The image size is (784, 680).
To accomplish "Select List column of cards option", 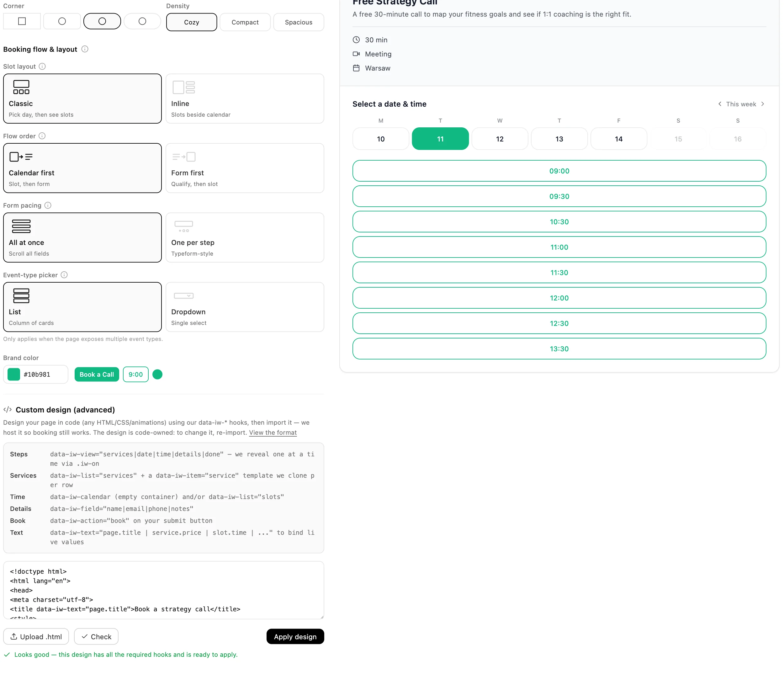I will [x=82, y=307].
